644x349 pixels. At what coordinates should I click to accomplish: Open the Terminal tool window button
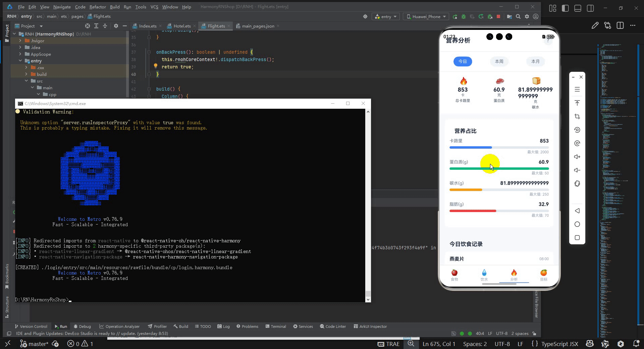pos(276,326)
